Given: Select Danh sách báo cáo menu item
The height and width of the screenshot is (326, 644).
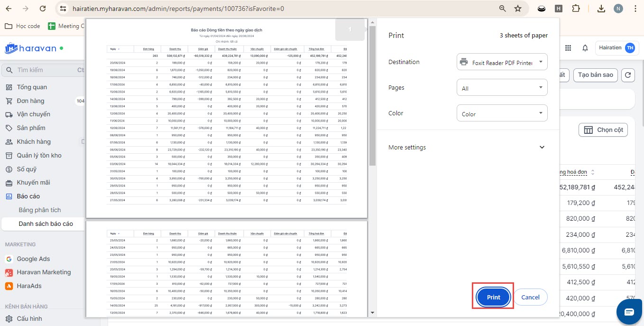Looking at the screenshot, I should click(x=46, y=224).
